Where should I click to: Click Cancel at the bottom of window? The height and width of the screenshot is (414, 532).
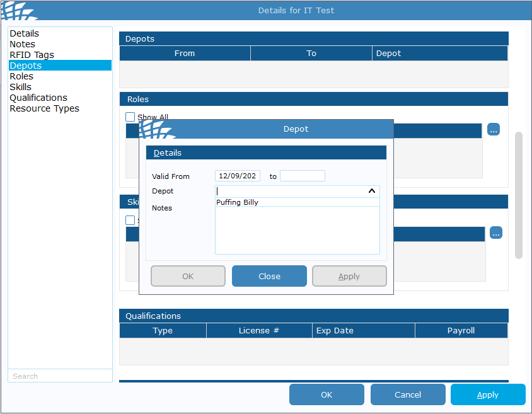408,394
